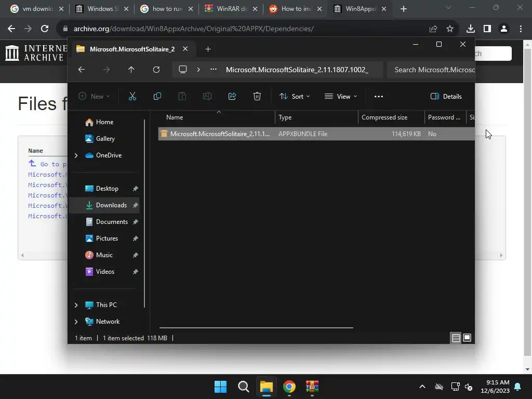The width and height of the screenshot is (532, 399).
Task: Open Chrome downloads icon in browser toolbar
Action: [470, 29]
